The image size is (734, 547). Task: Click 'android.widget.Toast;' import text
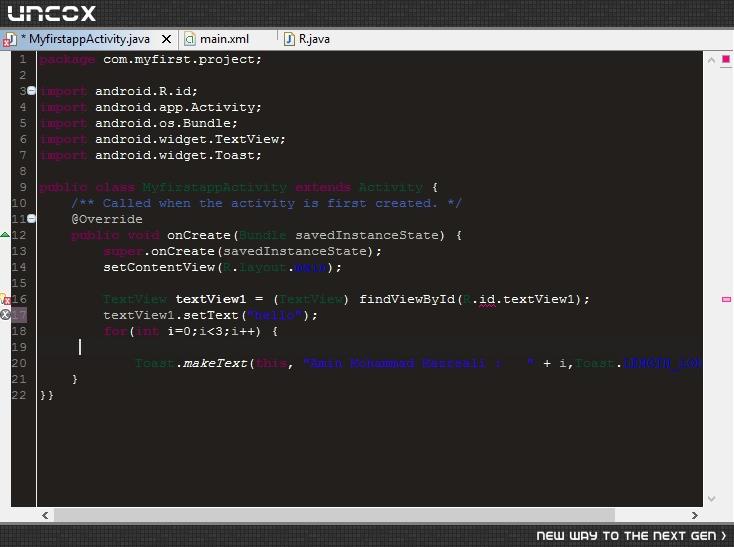point(178,155)
